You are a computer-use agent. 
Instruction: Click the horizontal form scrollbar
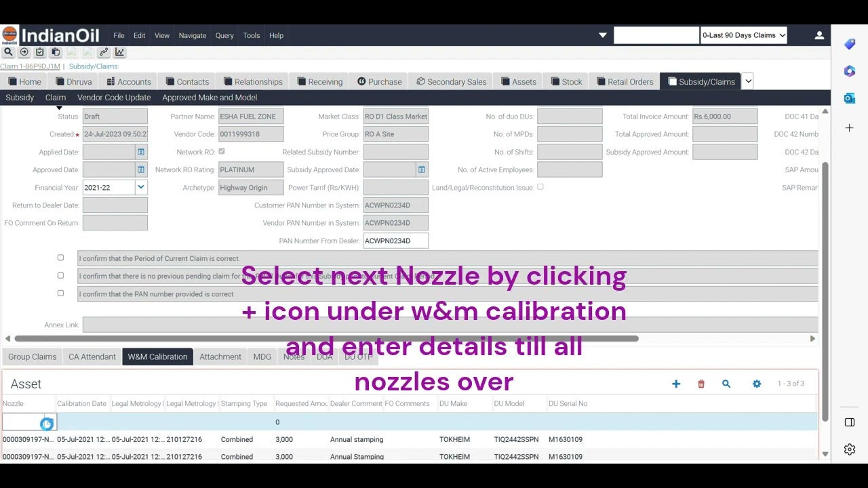point(326,338)
